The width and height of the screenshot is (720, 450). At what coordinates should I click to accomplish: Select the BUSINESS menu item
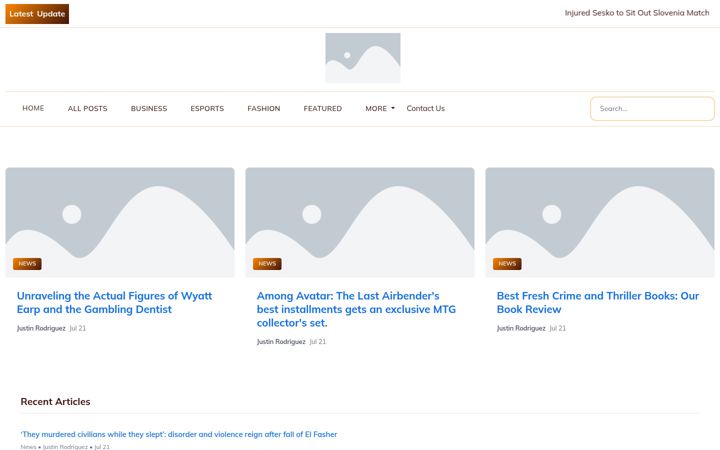149,108
